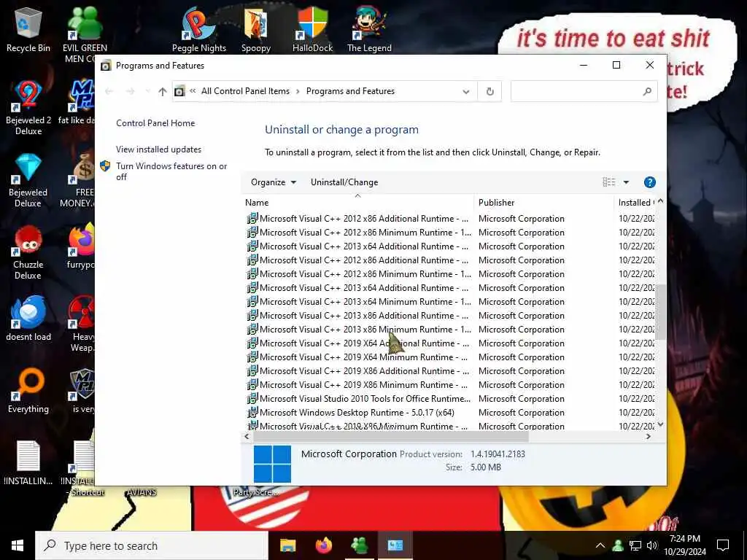Click the double-chevron at address bar start

tap(193, 91)
